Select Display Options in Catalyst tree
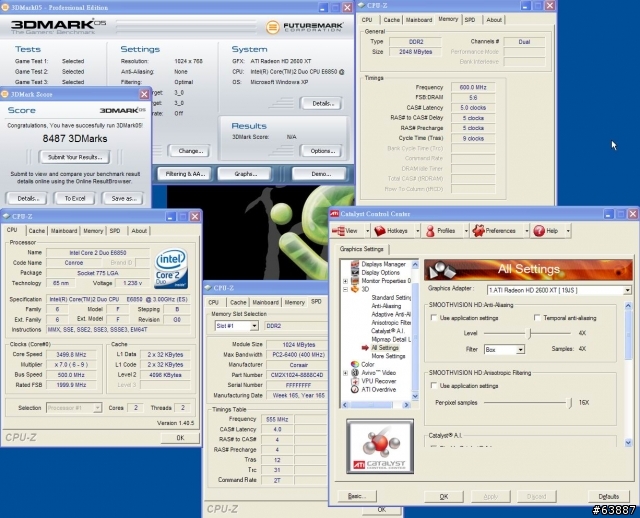 coord(380,272)
